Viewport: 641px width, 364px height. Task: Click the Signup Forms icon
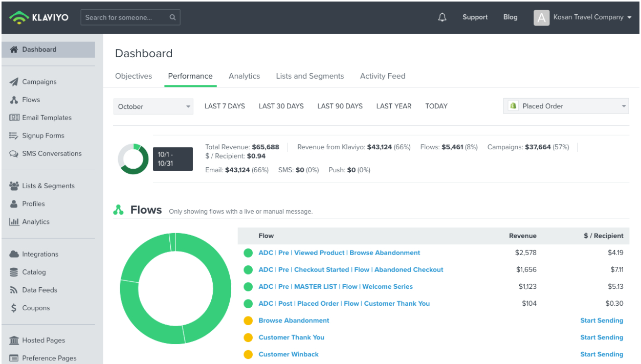(x=14, y=135)
